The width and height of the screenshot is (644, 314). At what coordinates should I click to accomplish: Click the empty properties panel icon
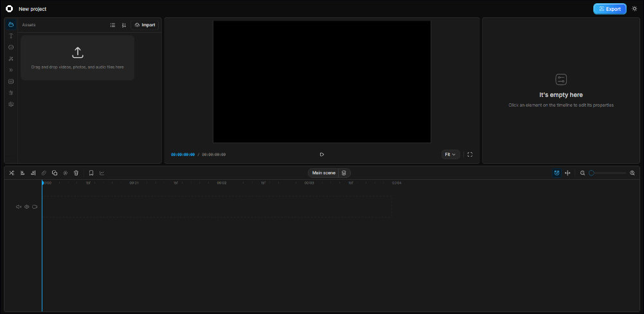561,80
